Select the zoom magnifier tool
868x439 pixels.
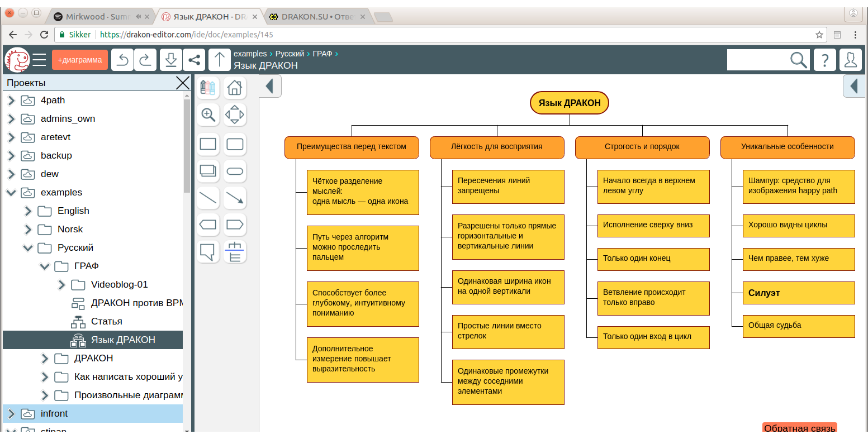[208, 115]
